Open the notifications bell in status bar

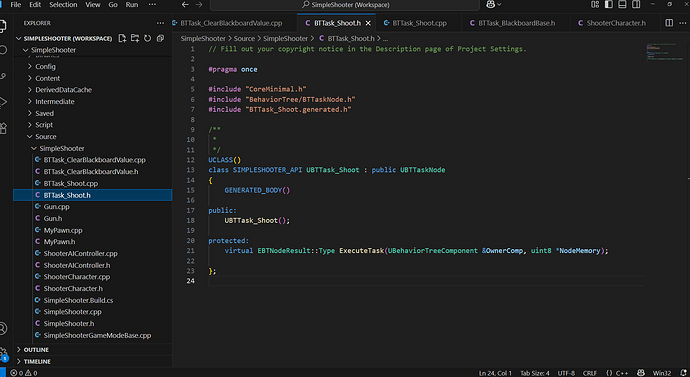pos(683,373)
